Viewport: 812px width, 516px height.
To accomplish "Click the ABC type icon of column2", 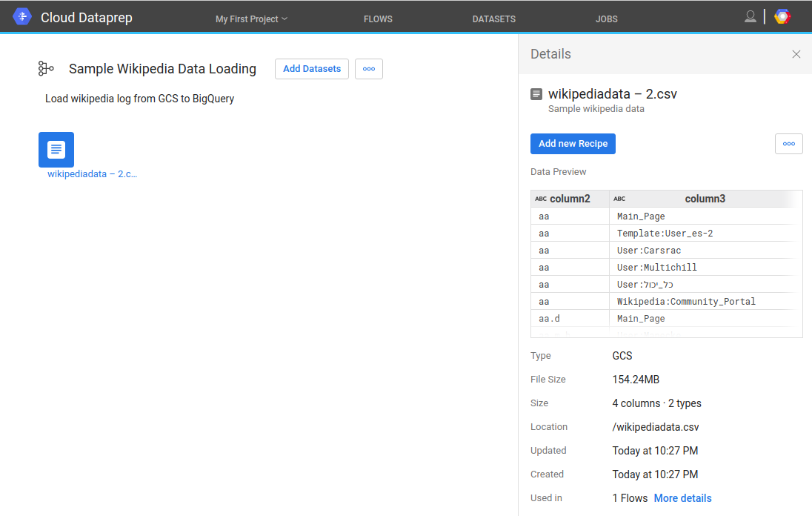I will pos(541,199).
